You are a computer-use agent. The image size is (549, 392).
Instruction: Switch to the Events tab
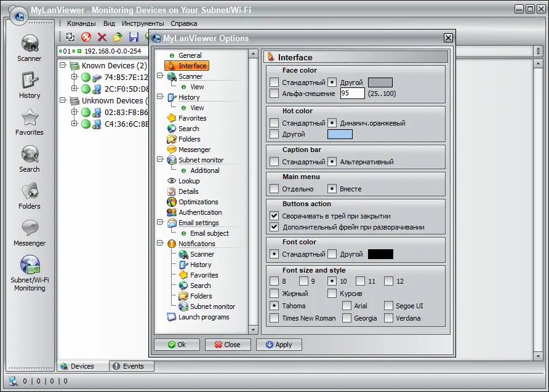[x=132, y=366]
